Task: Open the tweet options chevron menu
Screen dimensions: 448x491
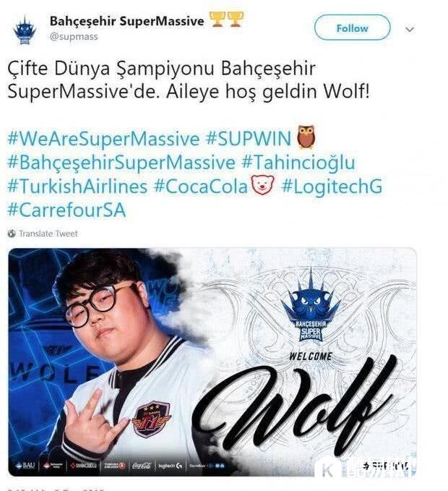Action: pyautogui.click(x=410, y=30)
